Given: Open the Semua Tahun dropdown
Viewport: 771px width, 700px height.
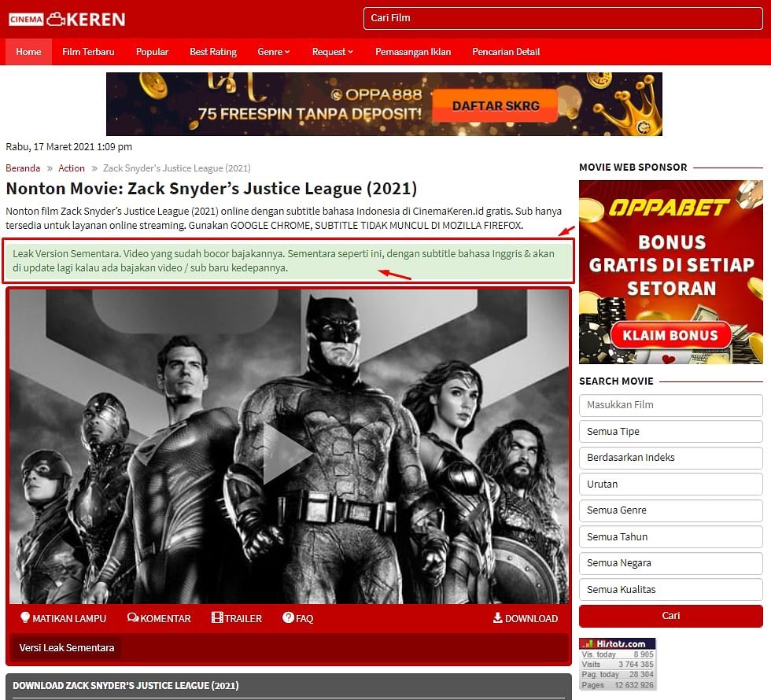Looking at the screenshot, I should pos(670,536).
